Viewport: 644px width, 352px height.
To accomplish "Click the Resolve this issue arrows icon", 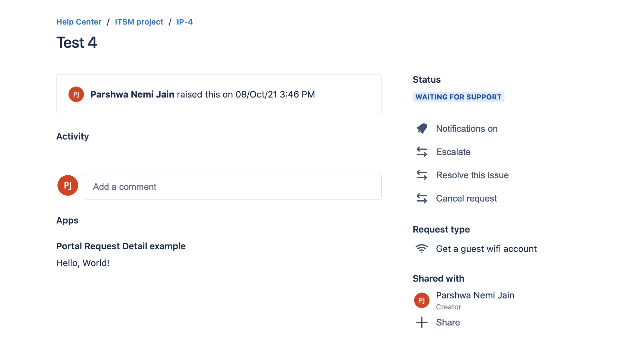I will coord(422,175).
